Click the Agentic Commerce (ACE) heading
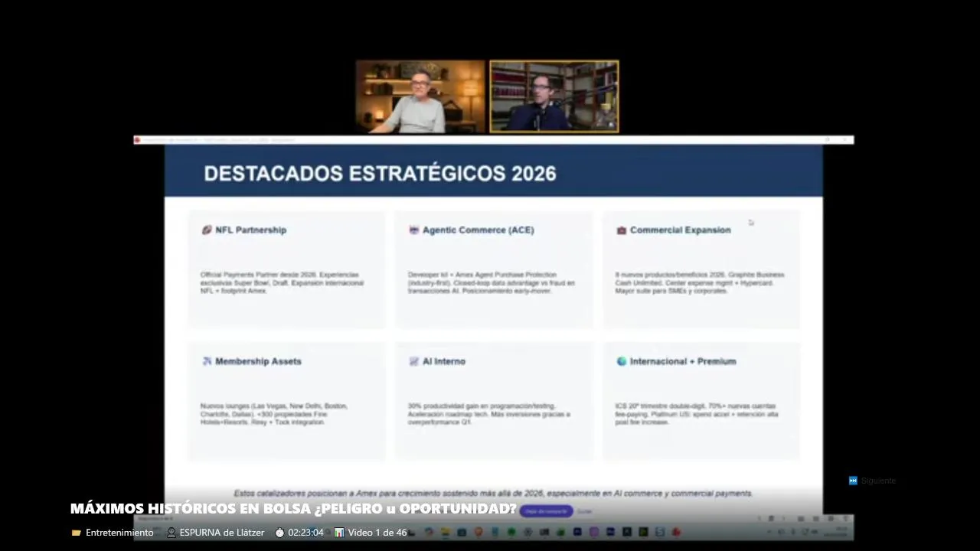 coord(478,230)
